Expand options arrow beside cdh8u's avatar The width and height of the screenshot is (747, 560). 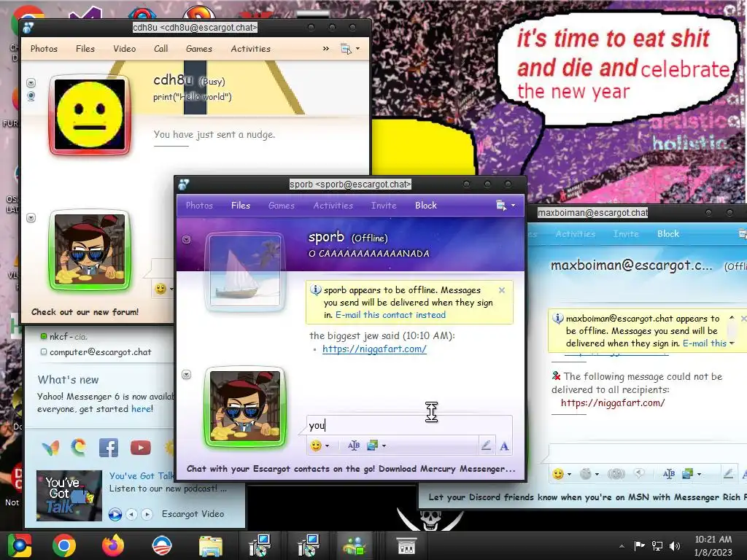(31, 83)
